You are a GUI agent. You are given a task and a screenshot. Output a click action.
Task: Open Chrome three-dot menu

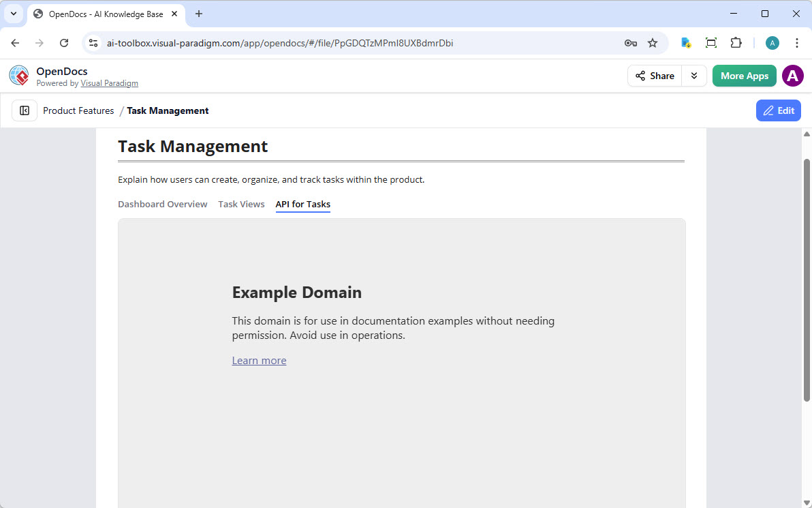(796, 43)
